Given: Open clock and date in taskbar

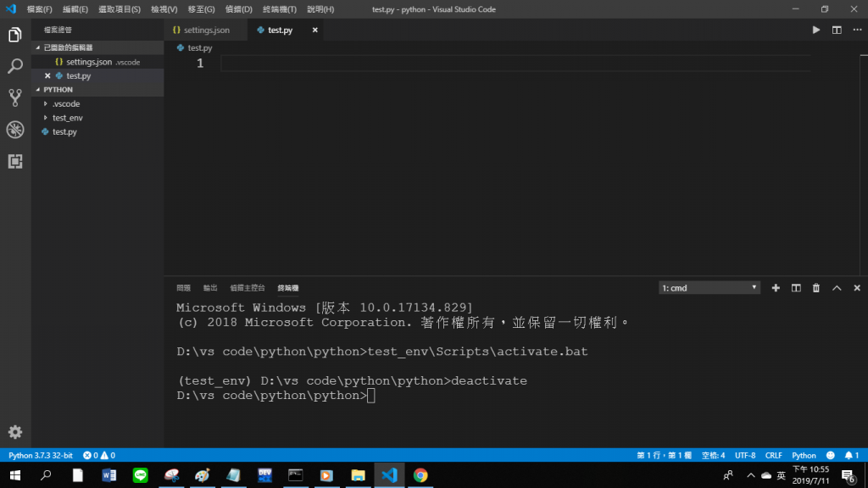Looking at the screenshot, I should click(x=811, y=475).
